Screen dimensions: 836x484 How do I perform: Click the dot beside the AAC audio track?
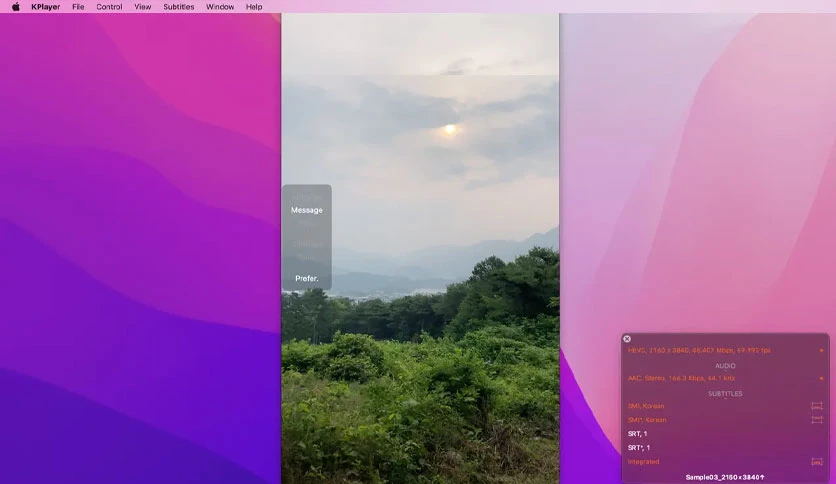[x=821, y=378]
